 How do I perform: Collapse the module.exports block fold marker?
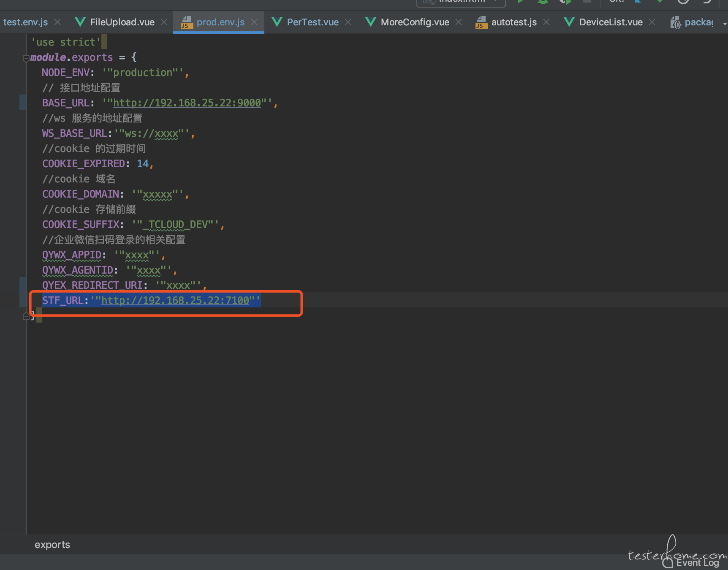point(26,58)
